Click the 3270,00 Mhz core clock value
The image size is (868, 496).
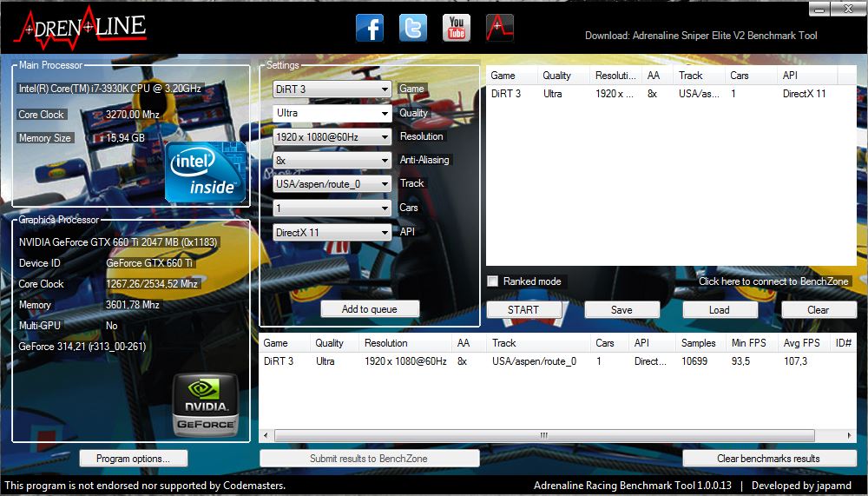132,115
